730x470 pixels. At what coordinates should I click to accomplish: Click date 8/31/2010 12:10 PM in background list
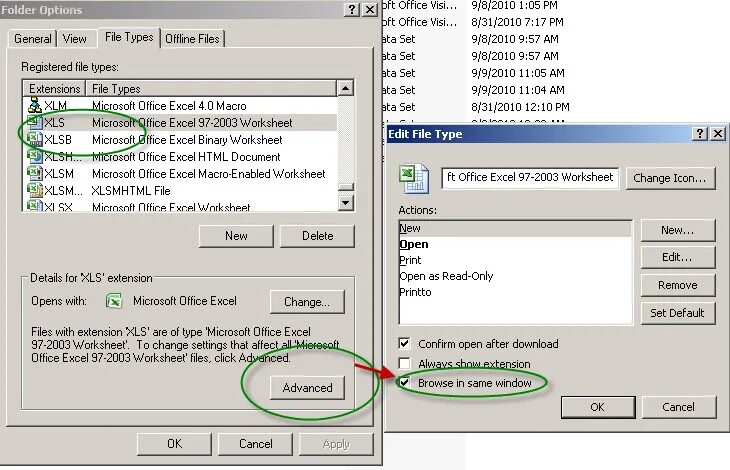[520, 107]
